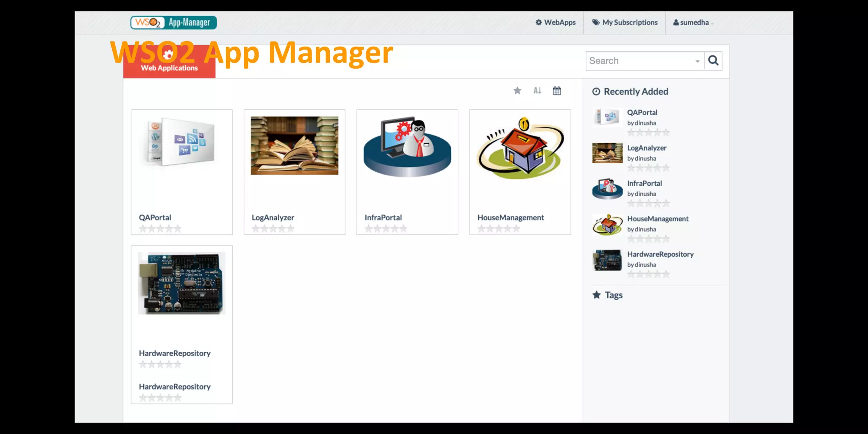This screenshot has height=434, width=868.
Task: Sort apps by popularity star icon
Action: 517,90
